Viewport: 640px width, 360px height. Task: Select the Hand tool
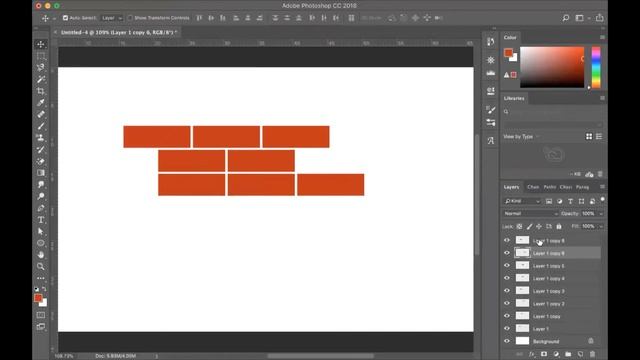pyautogui.click(x=41, y=255)
